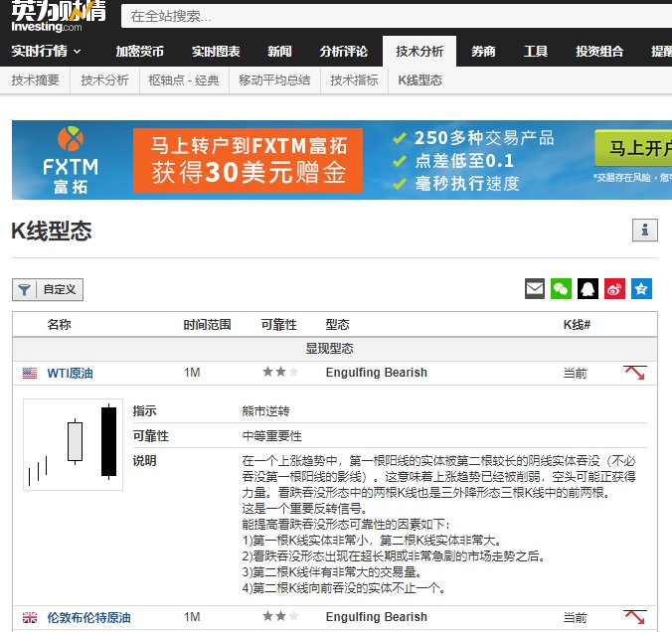Switch to 技术指标 sub-tab
Viewport: 672px width, 632px height.
(x=355, y=80)
